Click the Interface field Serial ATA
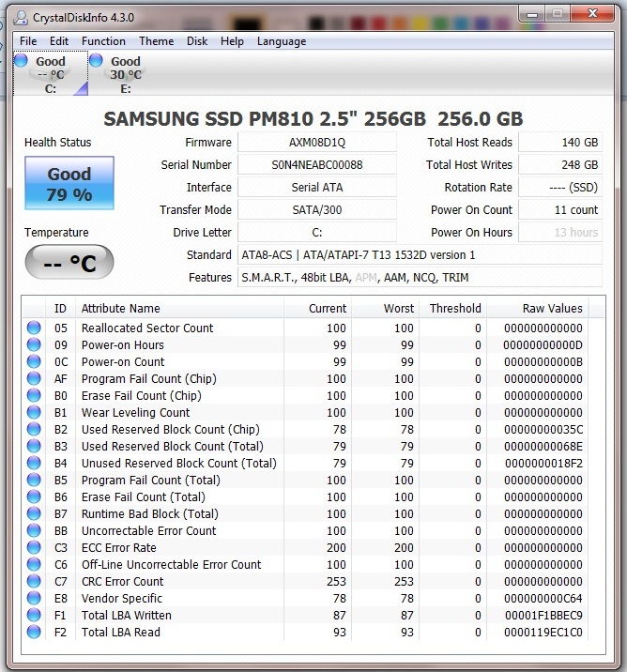This screenshot has width=627, height=672. click(317, 188)
